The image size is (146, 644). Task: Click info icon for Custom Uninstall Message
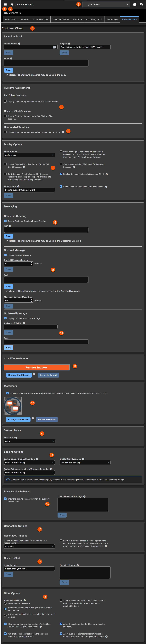pos(84,496)
